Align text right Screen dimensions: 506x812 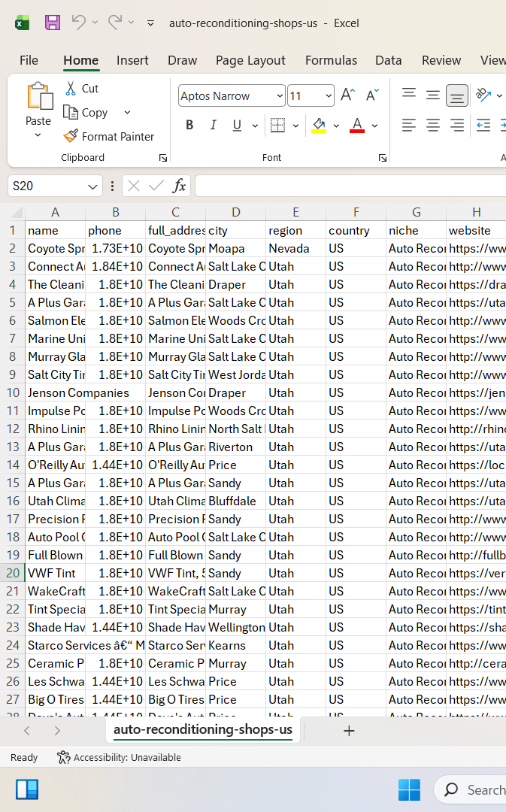coord(456,125)
